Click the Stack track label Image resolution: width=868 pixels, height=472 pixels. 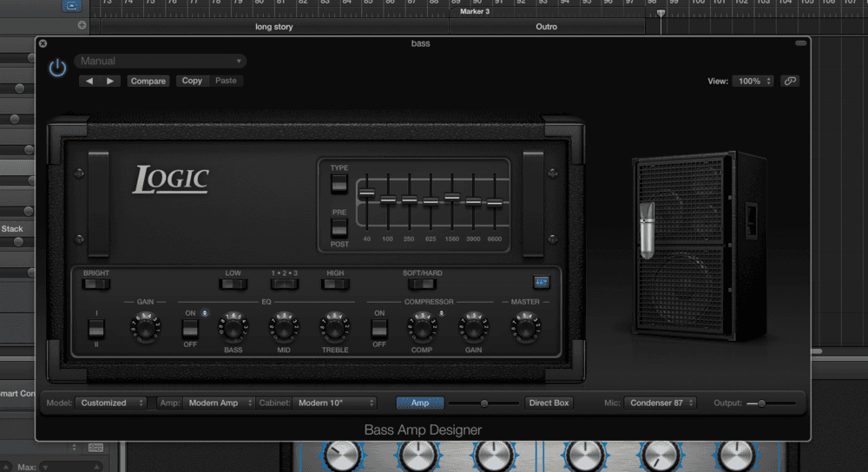pyautogui.click(x=12, y=228)
